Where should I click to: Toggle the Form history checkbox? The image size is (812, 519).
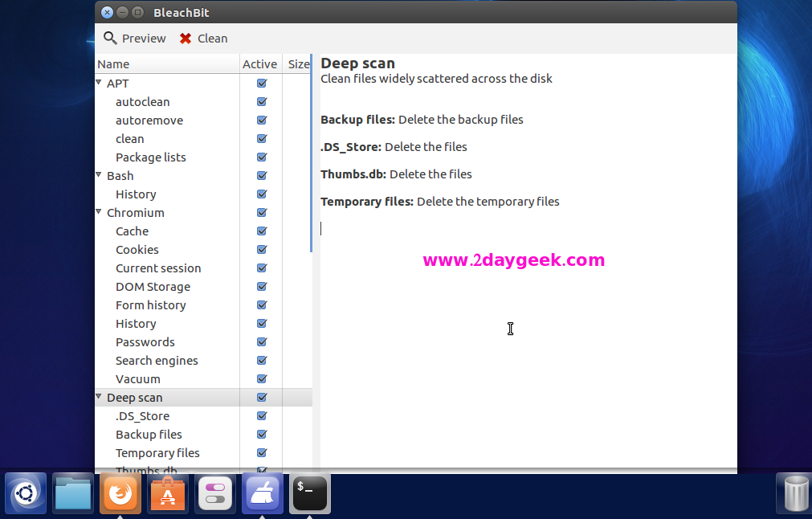[x=262, y=305]
